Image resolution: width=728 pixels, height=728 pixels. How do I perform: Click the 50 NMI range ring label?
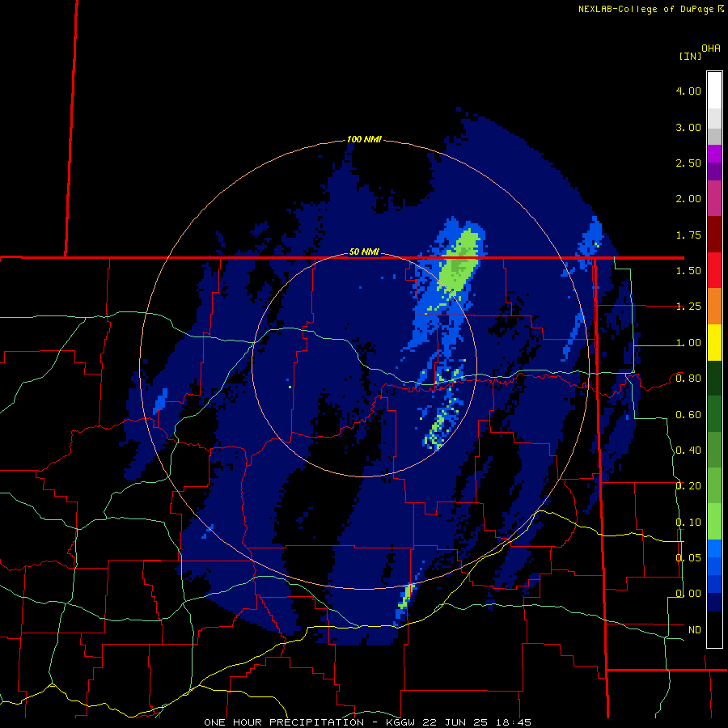[364, 252]
